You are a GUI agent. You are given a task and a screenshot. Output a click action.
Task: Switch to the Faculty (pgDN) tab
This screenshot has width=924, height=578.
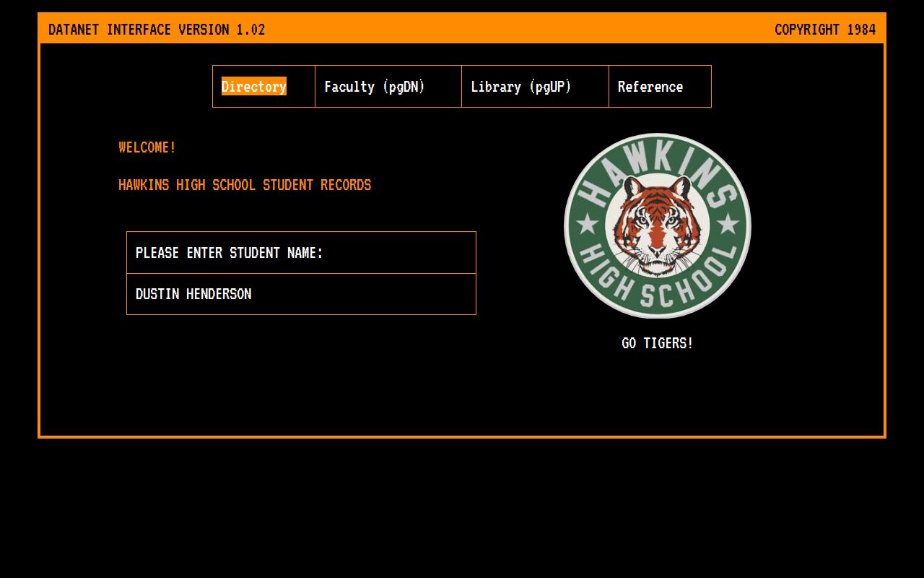pos(374,87)
